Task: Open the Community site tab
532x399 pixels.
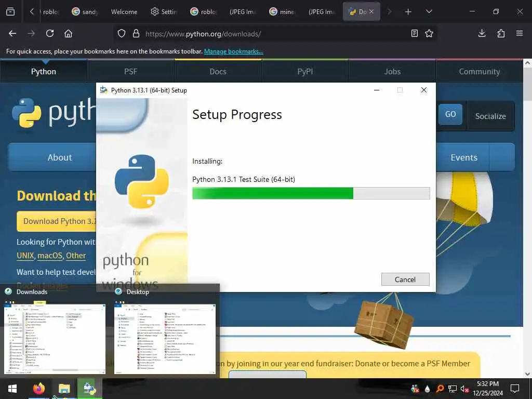Action: (480, 72)
